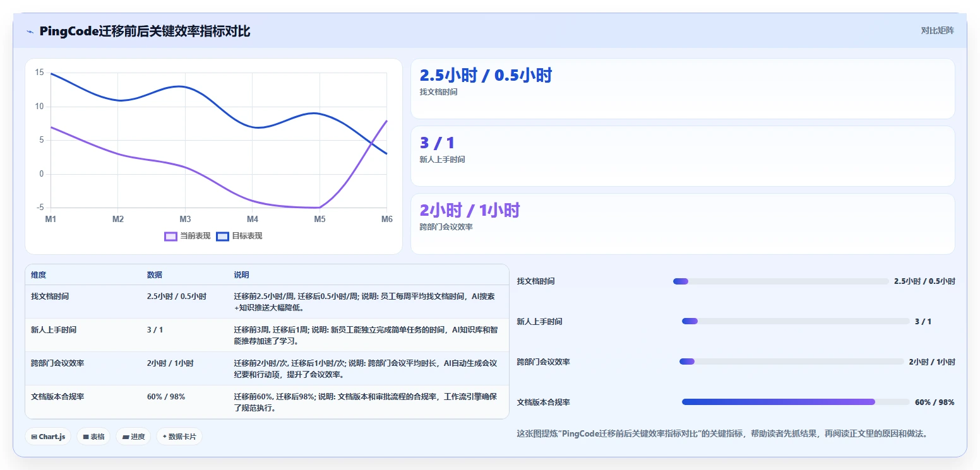980x470 pixels.
Task: Click the 说明 column header
Action: (241, 275)
